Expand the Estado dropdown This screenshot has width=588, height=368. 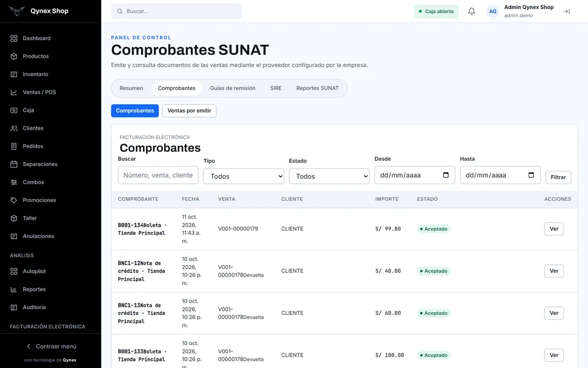point(329,177)
